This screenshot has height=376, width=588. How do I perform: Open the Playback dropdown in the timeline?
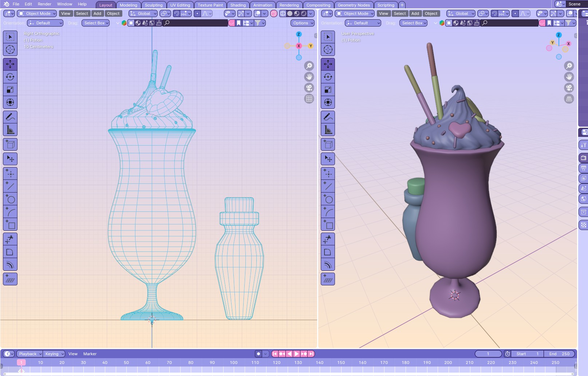(x=29, y=354)
